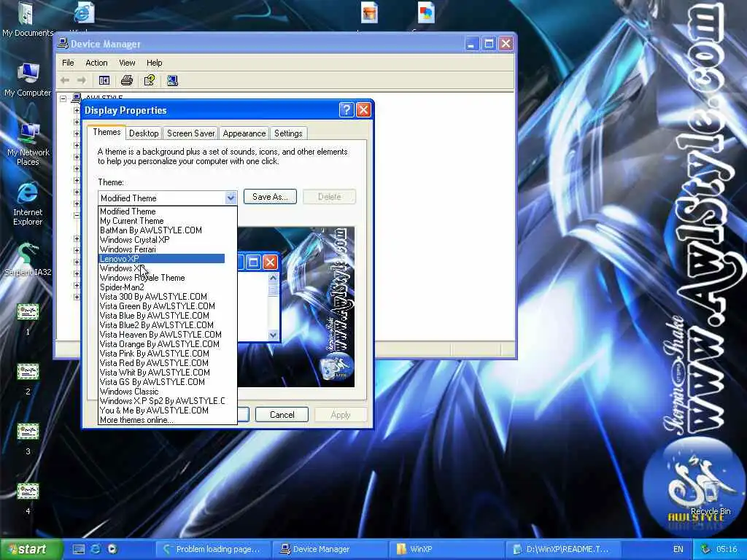
Task: Open My Documents desktop icon
Action: click(x=27, y=19)
